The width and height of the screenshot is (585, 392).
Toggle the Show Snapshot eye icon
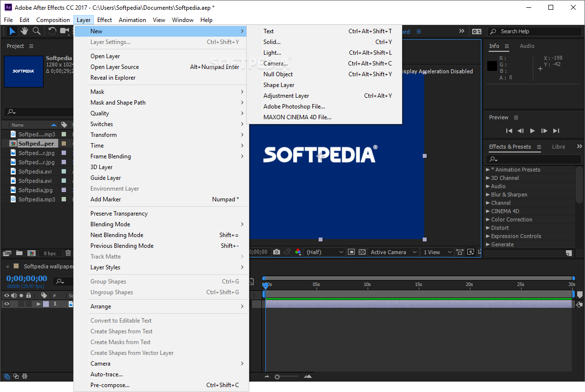(x=287, y=252)
